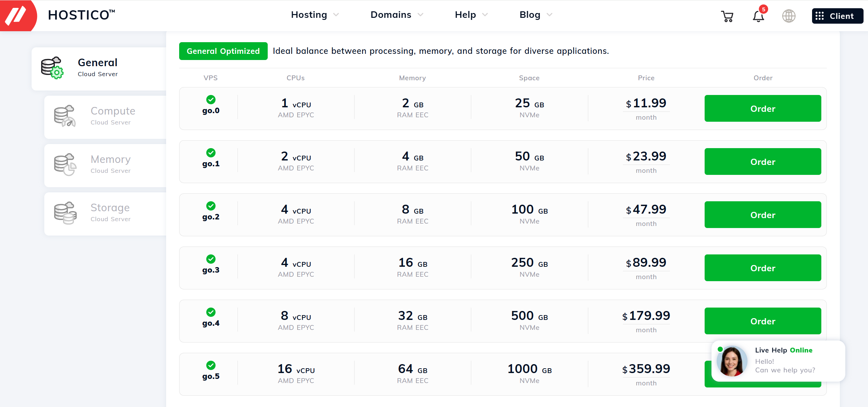Click the Memory cloud server pie icon
The height and width of the screenshot is (407, 868).
coord(65,165)
